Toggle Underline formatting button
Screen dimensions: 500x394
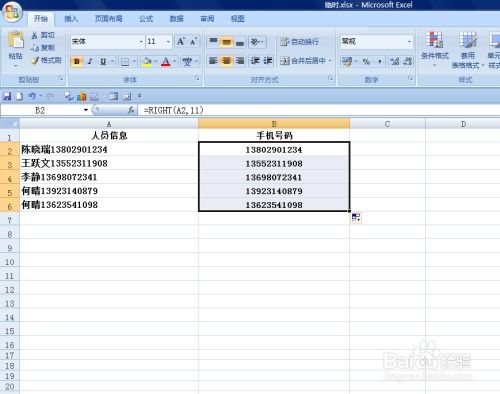[x=103, y=62]
